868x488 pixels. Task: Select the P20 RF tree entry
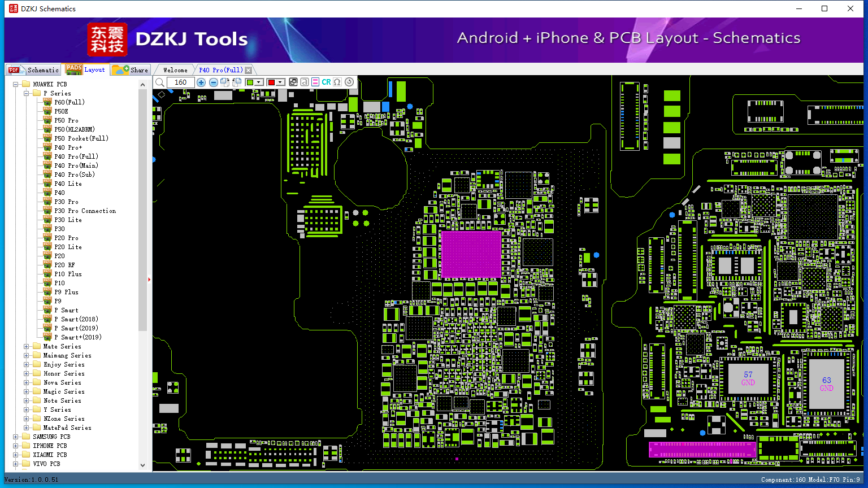click(64, 265)
